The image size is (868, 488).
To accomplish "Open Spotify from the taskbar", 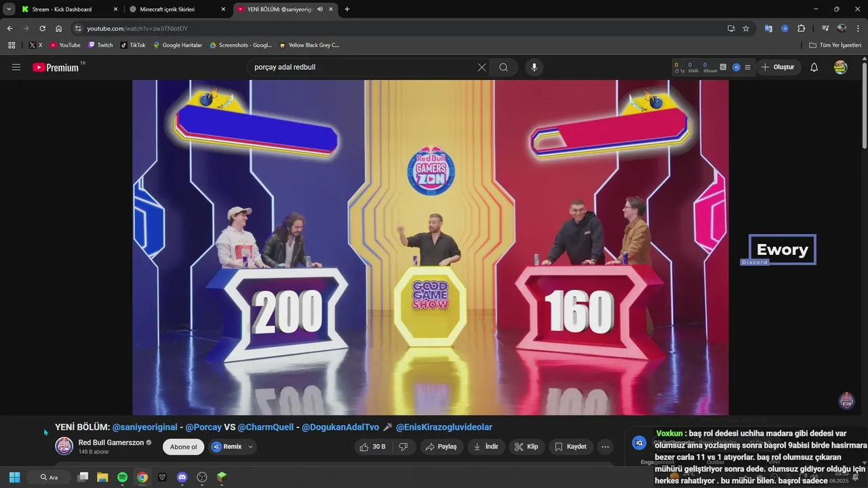I will pyautogui.click(x=122, y=477).
